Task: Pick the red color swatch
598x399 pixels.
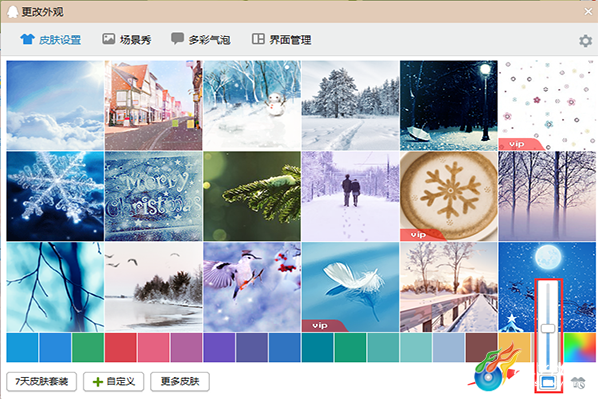Action: [121, 347]
